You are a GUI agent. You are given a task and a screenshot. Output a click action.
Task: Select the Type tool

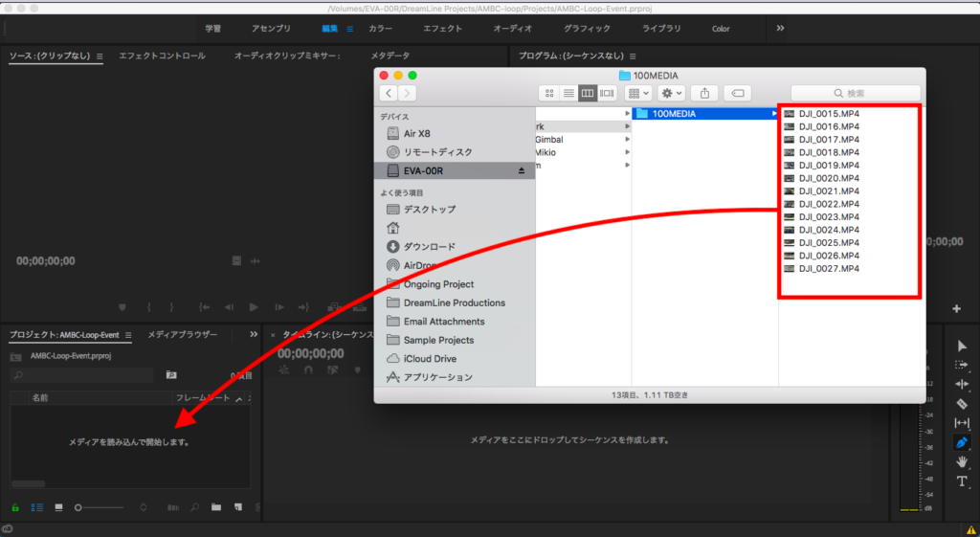pos(962,481)
